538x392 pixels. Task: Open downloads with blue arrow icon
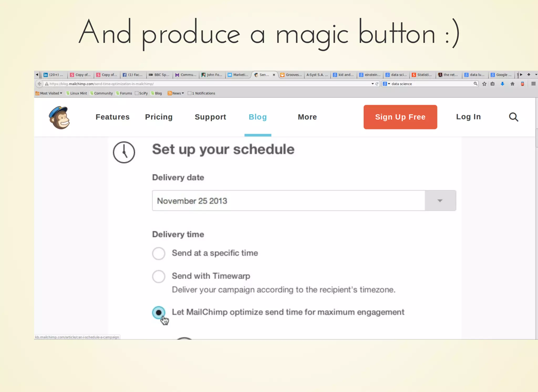tap(502, 84)
